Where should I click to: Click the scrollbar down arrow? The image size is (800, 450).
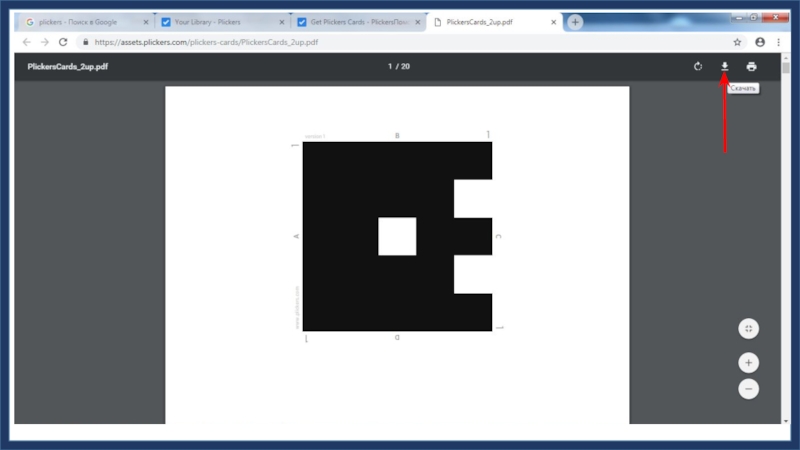tap(786, 421)
